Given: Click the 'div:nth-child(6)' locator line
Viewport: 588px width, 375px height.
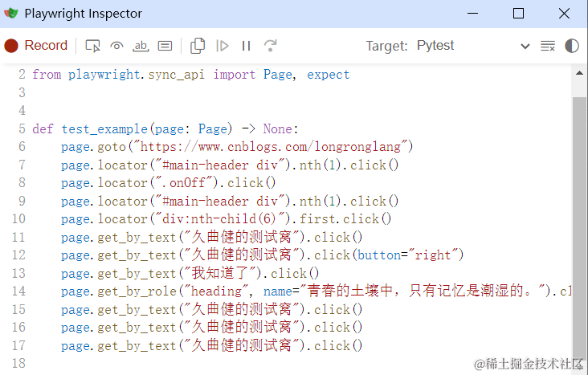Looking at the screenshot, I should [x=227, y=218].
